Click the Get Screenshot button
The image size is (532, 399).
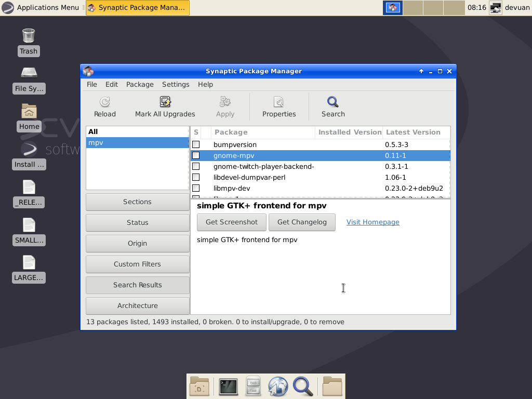pos(231,222)
